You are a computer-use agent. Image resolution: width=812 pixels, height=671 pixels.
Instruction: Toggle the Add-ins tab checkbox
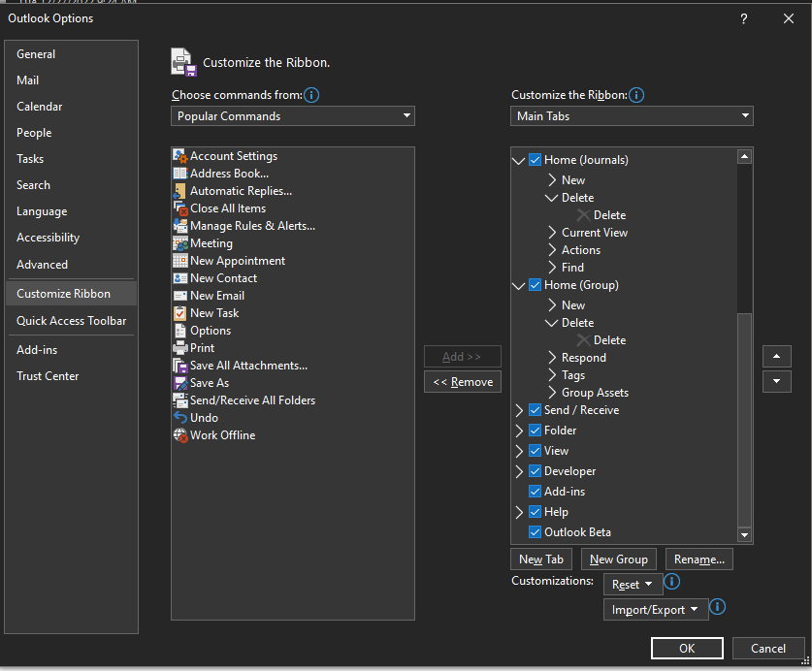[534, 491]
